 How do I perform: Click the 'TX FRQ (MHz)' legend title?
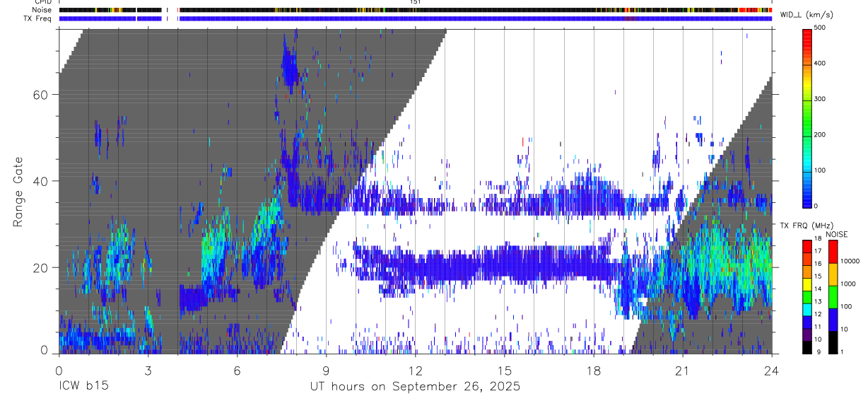[x=807, y=226]
